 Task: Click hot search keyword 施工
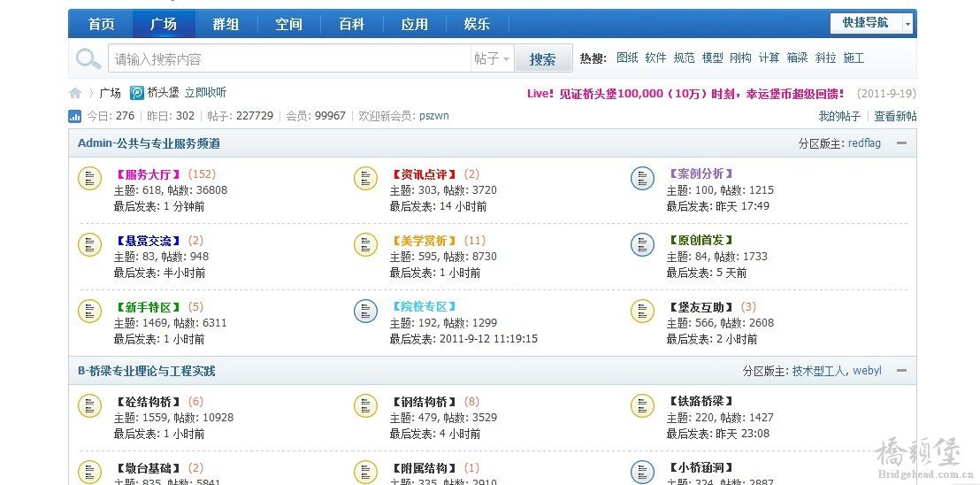(x=854, y=58)
